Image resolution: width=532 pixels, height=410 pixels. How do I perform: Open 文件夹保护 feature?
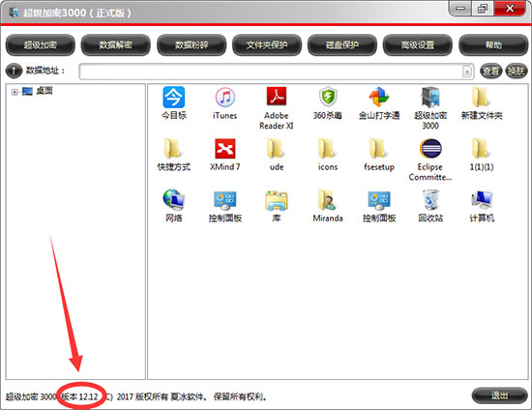pos(267,45)
